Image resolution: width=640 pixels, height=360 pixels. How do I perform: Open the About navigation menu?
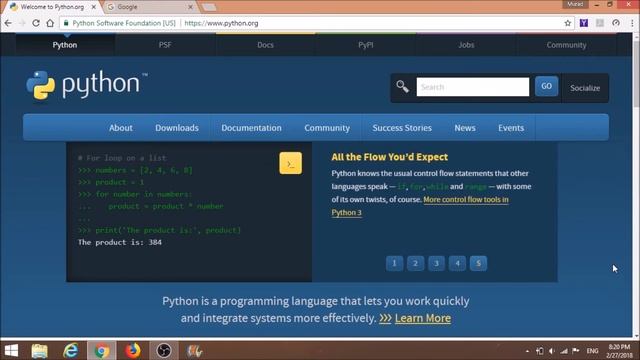click(121, 128)
